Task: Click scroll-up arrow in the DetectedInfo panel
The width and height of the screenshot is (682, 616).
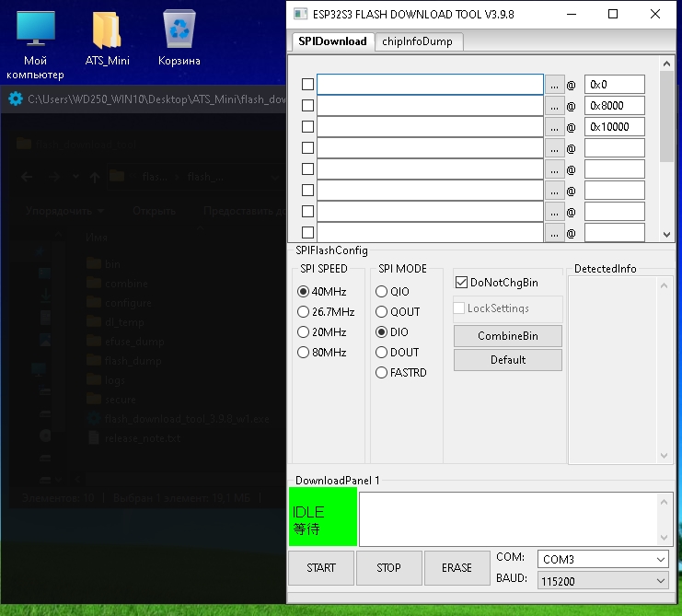Action: [664, 285]
